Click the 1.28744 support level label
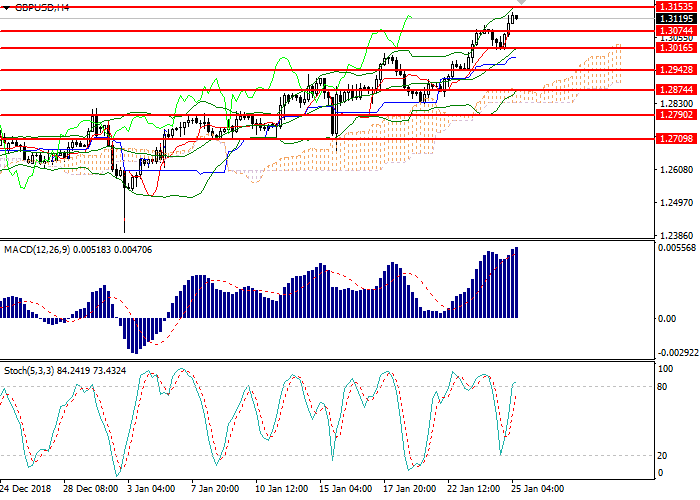Screen dimensions: 700x500 (x=675, y=90)
